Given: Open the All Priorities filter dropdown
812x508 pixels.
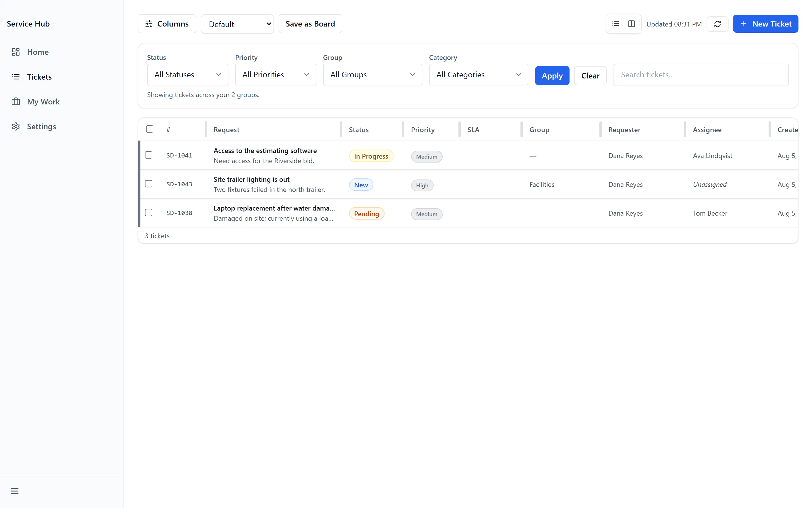Looking at the screenshot, I should (x=275, y=75).
